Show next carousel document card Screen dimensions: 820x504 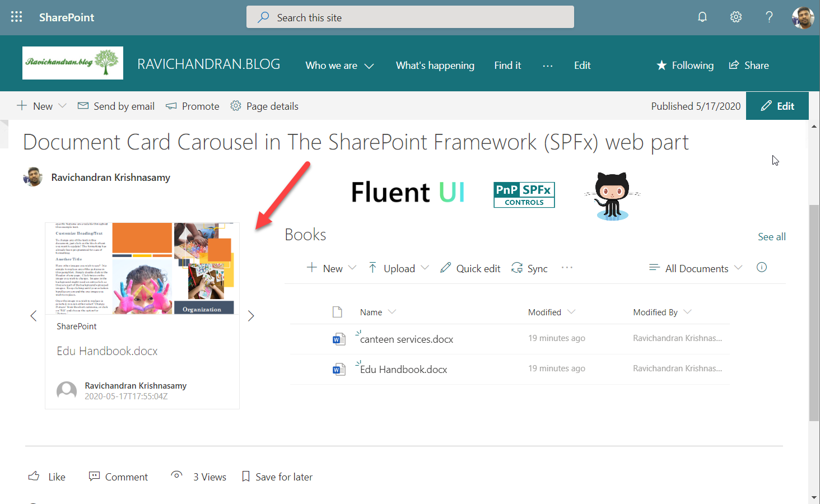(x=251, y=316)
